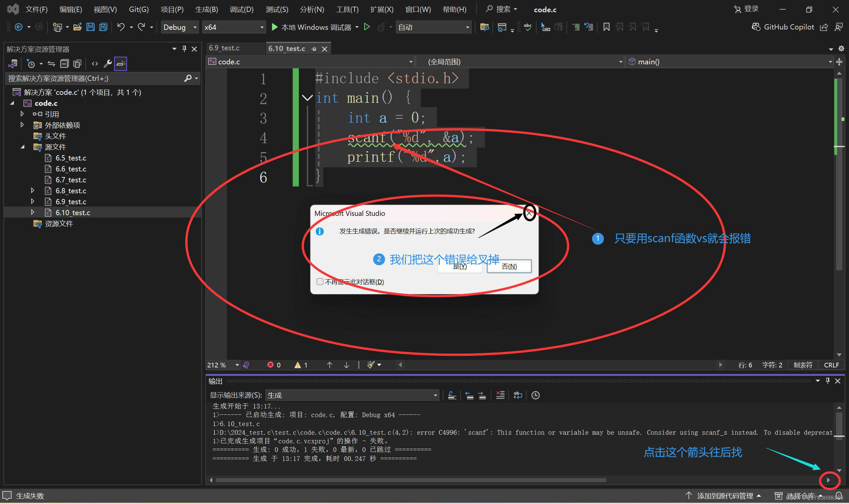
Task: Click the 本地 Windows 调试器 start button
Action: (311, 27)
